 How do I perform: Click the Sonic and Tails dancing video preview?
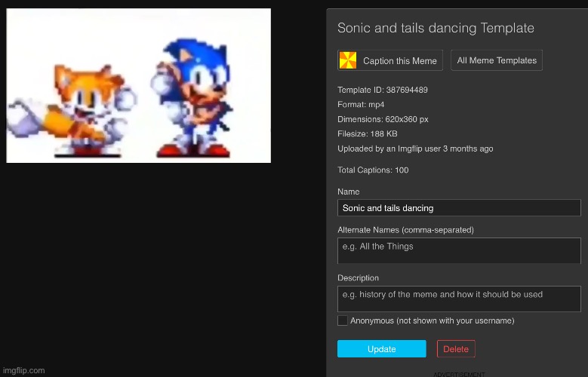138,85
